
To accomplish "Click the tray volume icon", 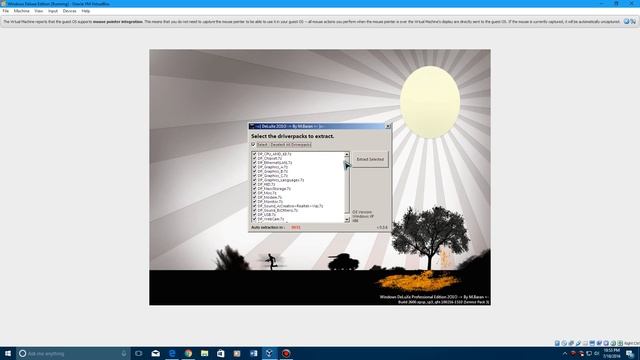I will tap(596, 353).
